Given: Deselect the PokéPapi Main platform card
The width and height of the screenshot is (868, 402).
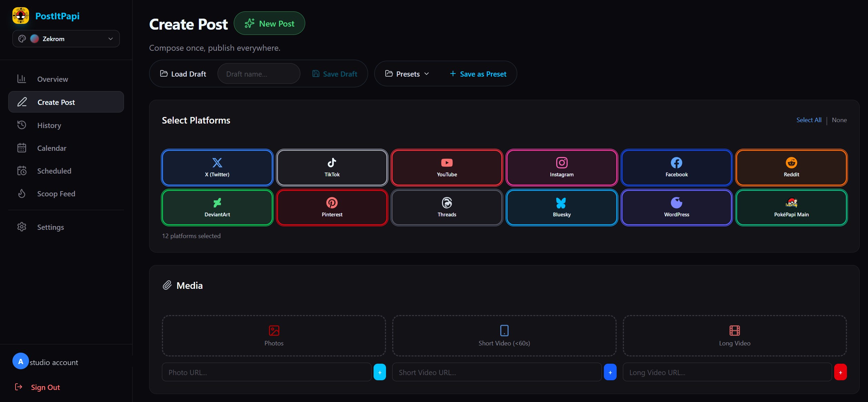Looking at the screenshot, I should 791,208.
